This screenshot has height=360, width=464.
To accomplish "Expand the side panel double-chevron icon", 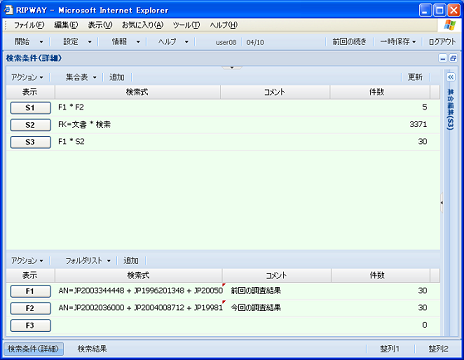I will click(x=451, y=77).
